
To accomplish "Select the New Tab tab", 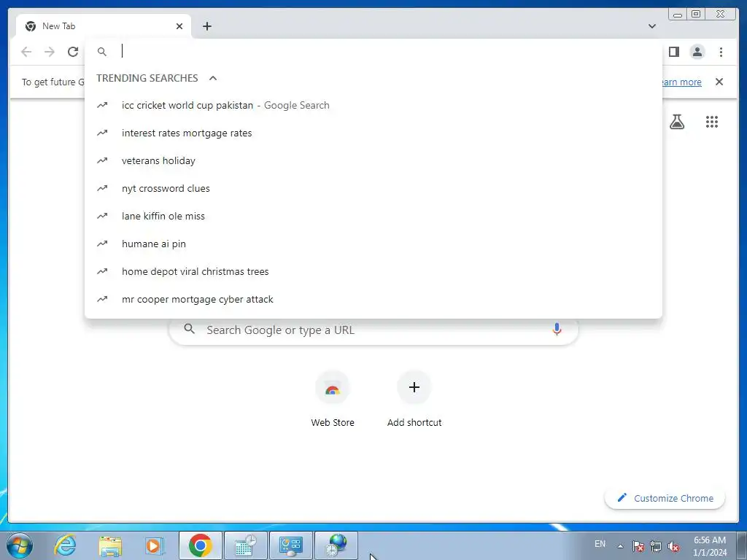I will click(x=104, y=26).
